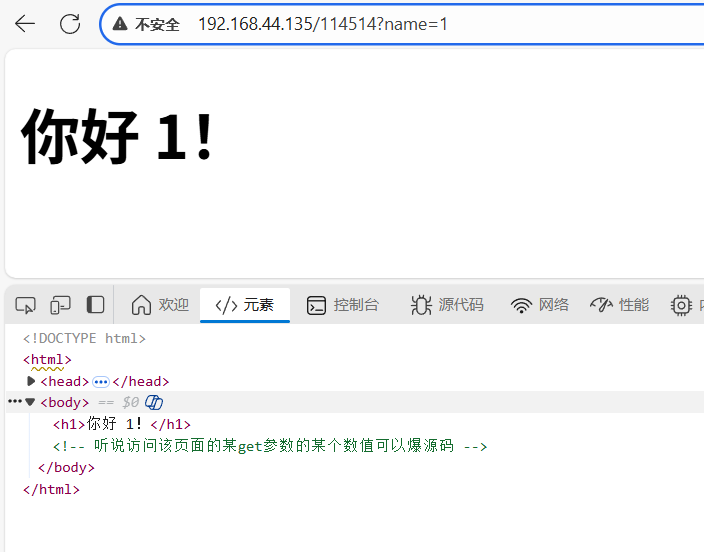Click the address bar URL text
This screenshot has width=704, height=552.
pos(323,24)
